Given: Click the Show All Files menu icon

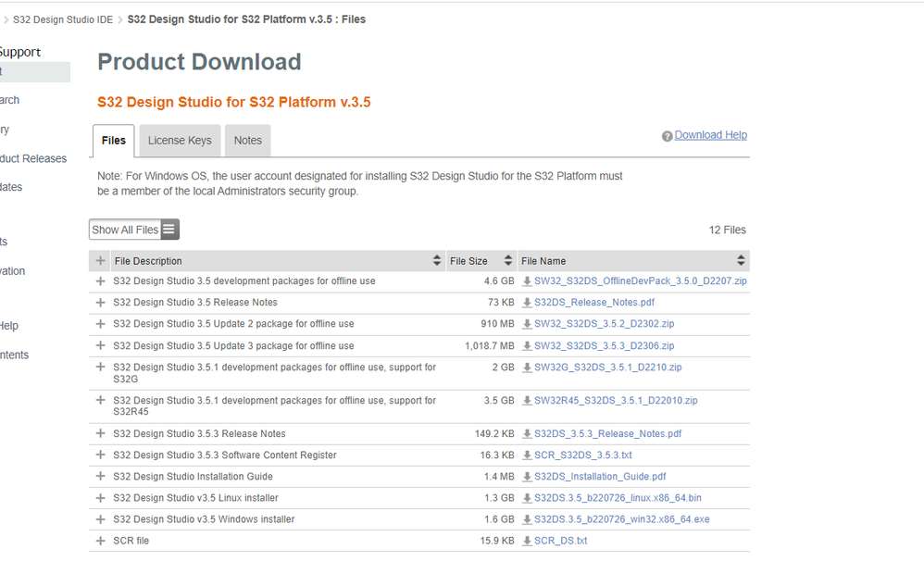Looking at the screenshot, I should coord(168,229).
